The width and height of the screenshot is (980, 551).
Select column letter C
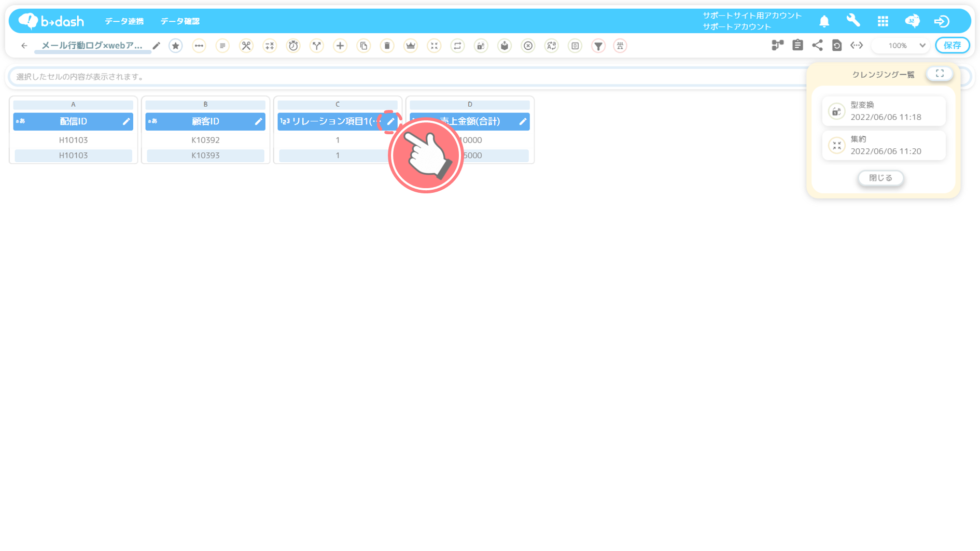click(x=338, y=104)
